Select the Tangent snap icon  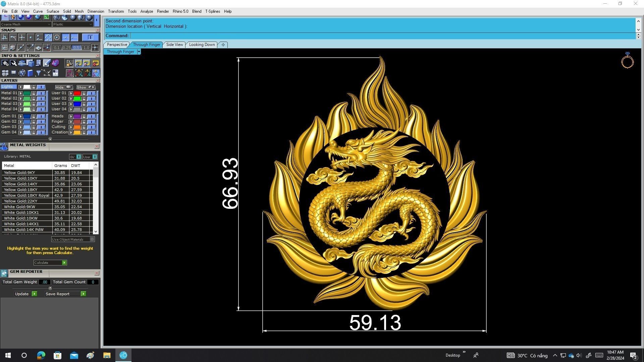(x=13, y=38)
